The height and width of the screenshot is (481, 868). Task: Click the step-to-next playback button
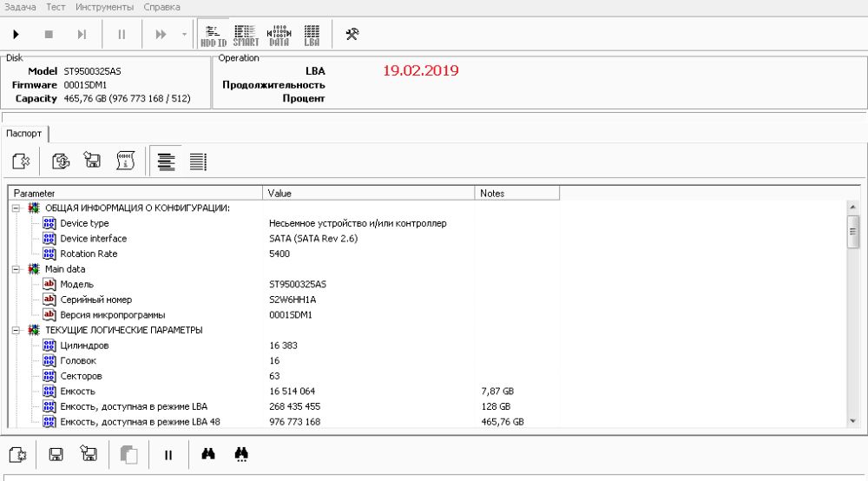point(82,35)
